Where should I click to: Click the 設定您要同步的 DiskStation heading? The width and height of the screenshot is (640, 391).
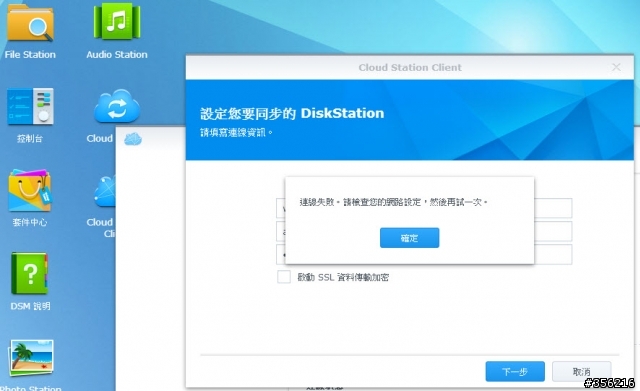click(292, 113)
